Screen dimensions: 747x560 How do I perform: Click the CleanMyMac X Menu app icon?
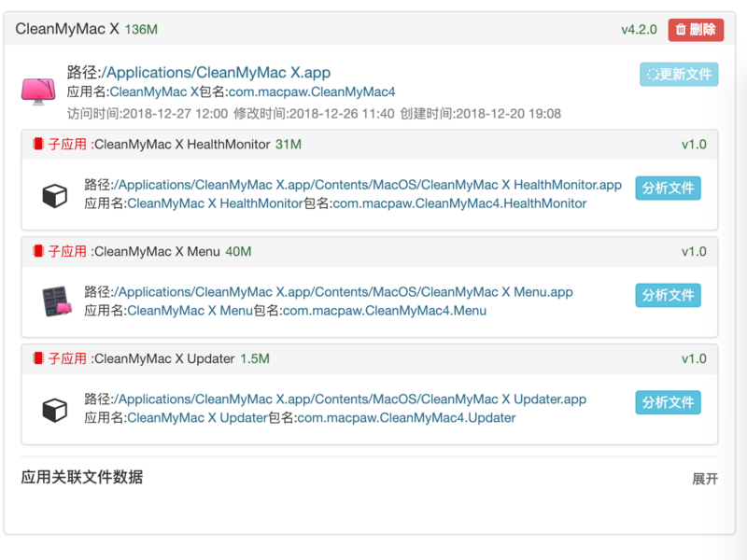click(x=57, y=301)
